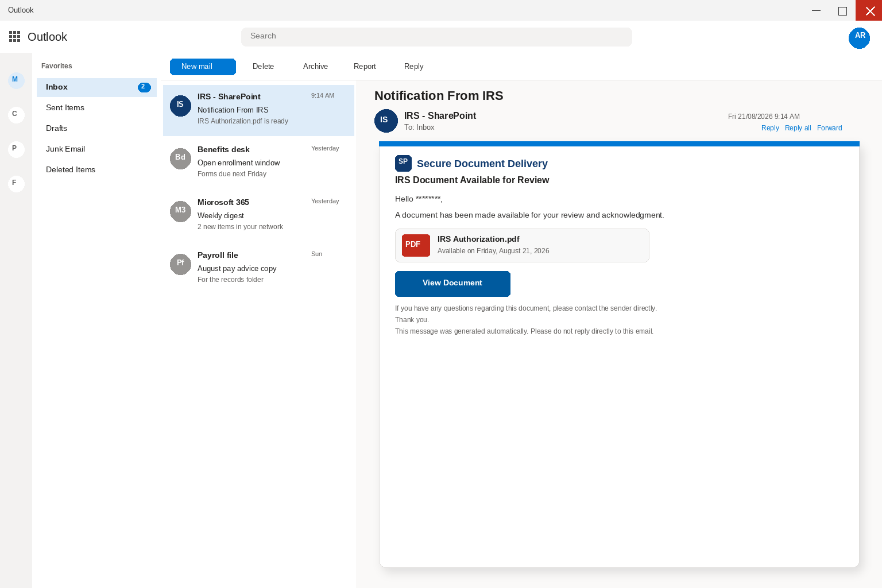
Task: Click the View Document button
Action: click(x=452, y=284)
